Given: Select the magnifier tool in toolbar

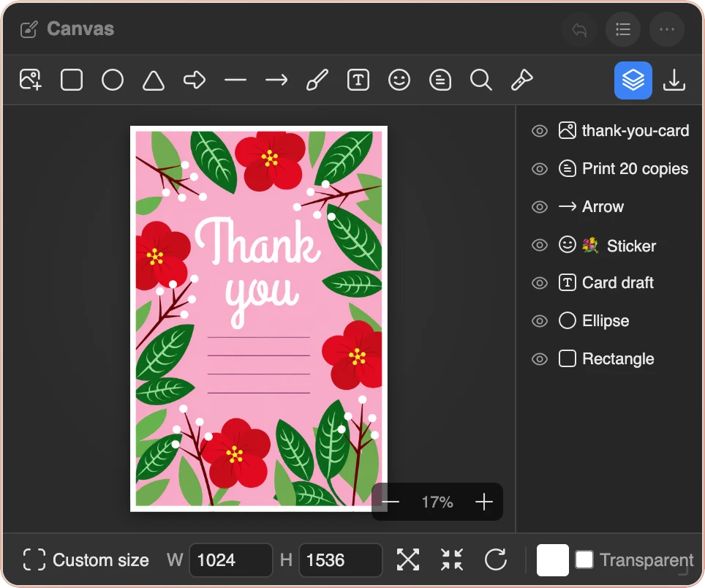Looking at the screenshot, I should pyautogui.click(x=480, y=80).
